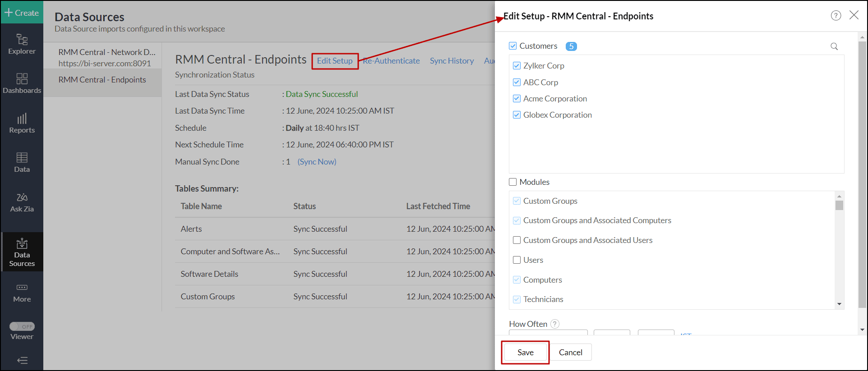
Task: Click the Save button
Action: click(525, 353)
